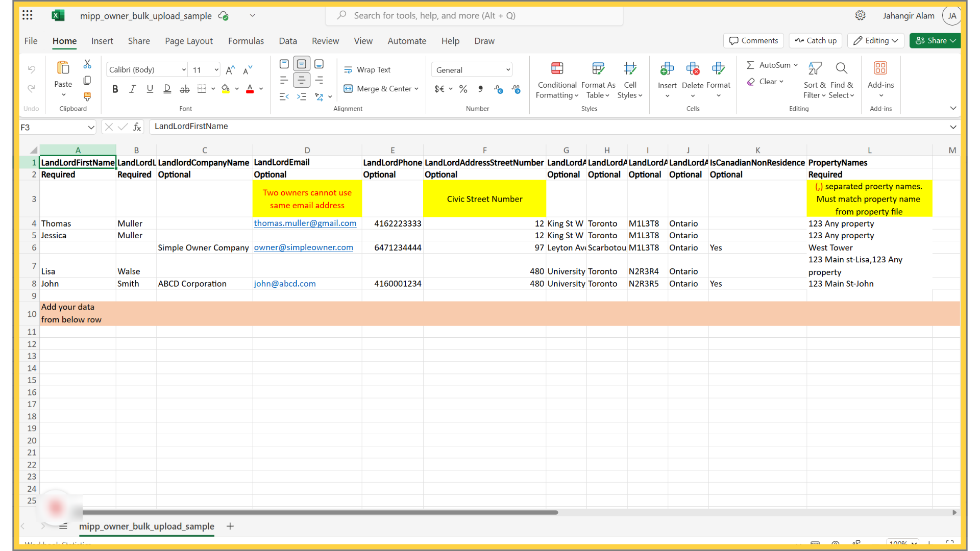Select the Format Painter brush icon

coord(87,96)
